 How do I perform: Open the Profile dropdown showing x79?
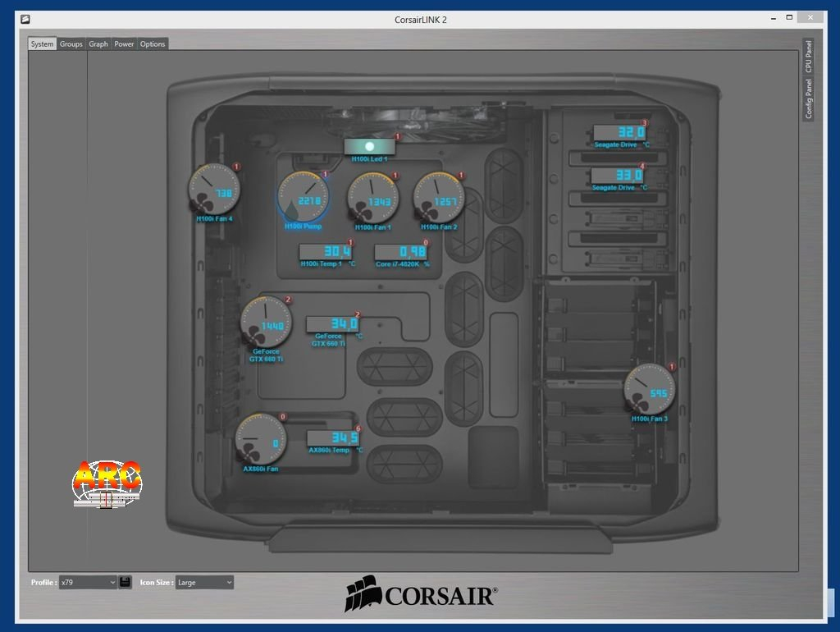pyautogui.click(x=89, y=582)
